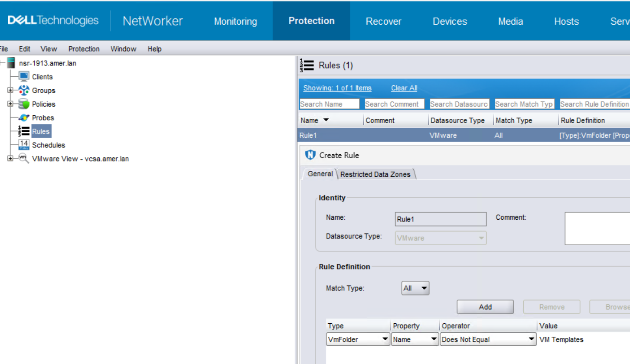Expand the Groups tree node
This screenshot has width=630, height=364.
[x=10, y=91]
